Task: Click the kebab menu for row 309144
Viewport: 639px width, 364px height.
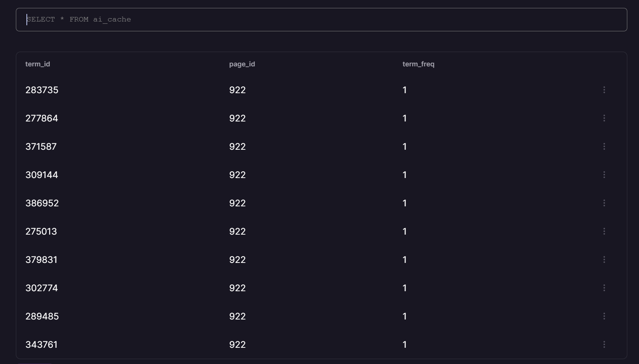Action: [604, 175]
